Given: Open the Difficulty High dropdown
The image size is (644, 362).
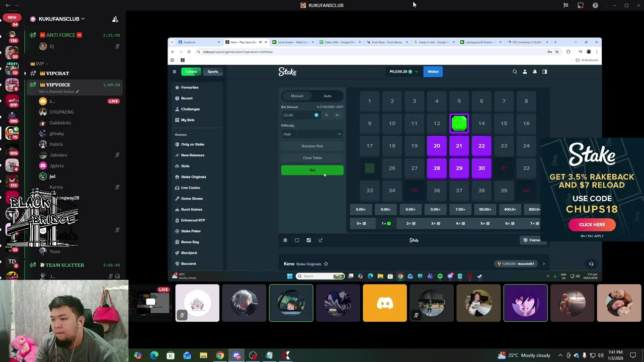Looking at the screenshot, I should click(312, 134).
